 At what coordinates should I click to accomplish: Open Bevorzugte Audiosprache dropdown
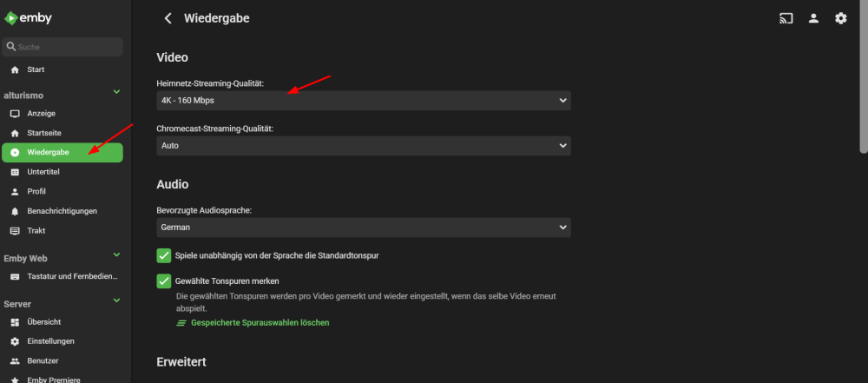pos(364,228)
